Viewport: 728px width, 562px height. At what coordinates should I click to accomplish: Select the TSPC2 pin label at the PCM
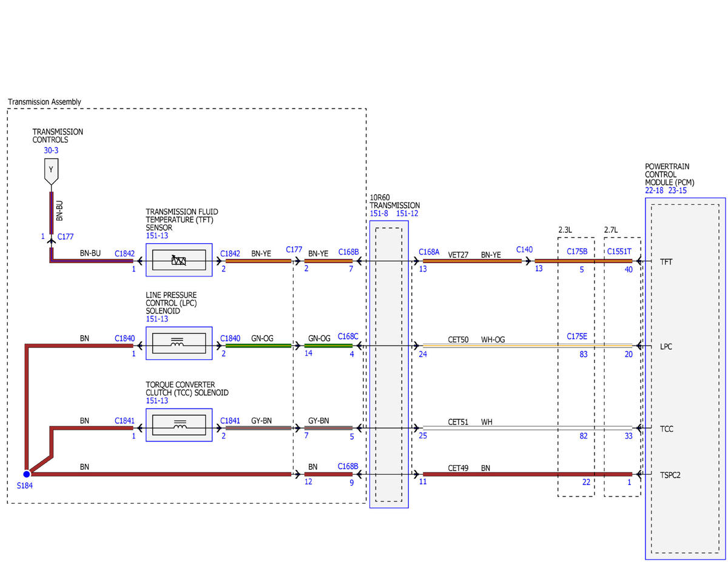click(670, 475)
